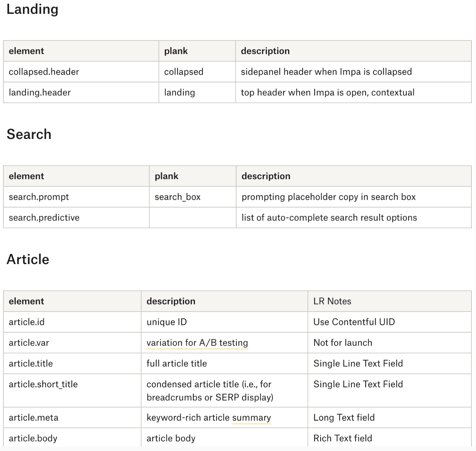Click the 'unique ID' description cell
The image size is (476, 451).
[225, 322]
